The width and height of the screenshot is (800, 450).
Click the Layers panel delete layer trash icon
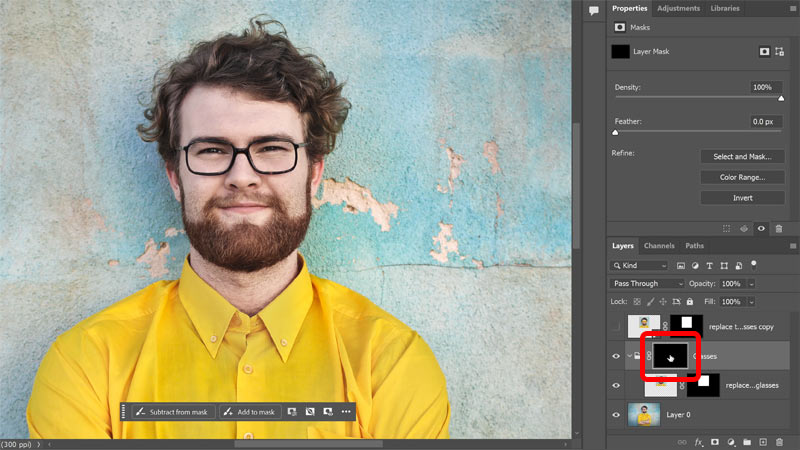point(779,441)
